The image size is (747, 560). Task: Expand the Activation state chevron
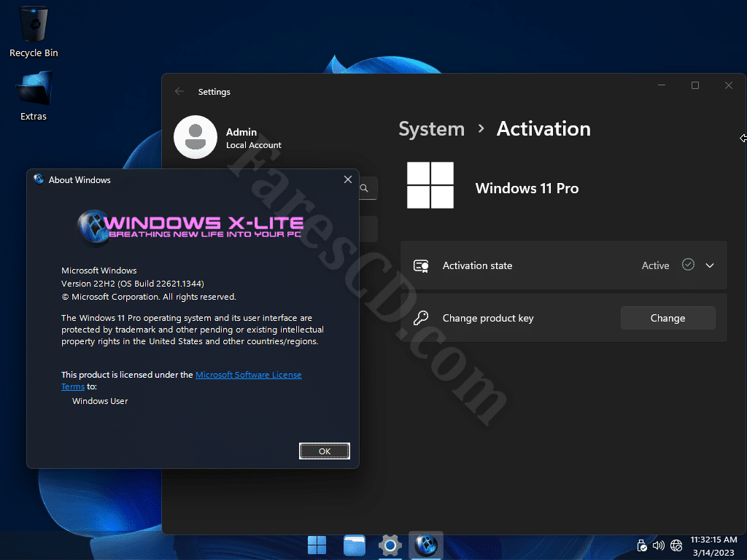tap(710, 265)
